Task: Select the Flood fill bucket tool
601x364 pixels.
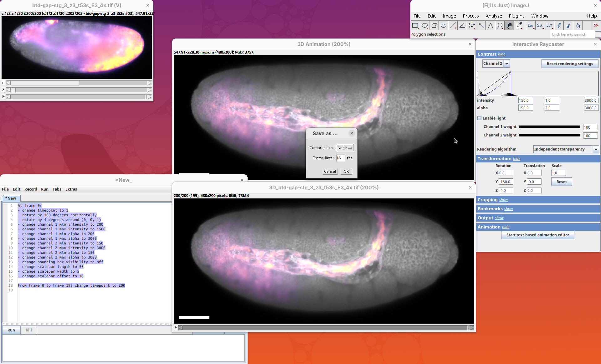Action: tap(578, 26)
